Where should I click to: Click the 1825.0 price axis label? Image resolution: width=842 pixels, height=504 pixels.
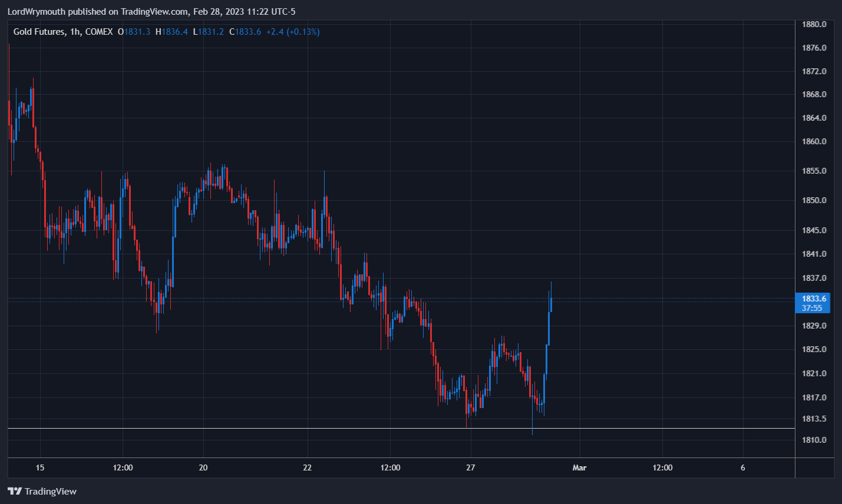(x=814, y=349)
